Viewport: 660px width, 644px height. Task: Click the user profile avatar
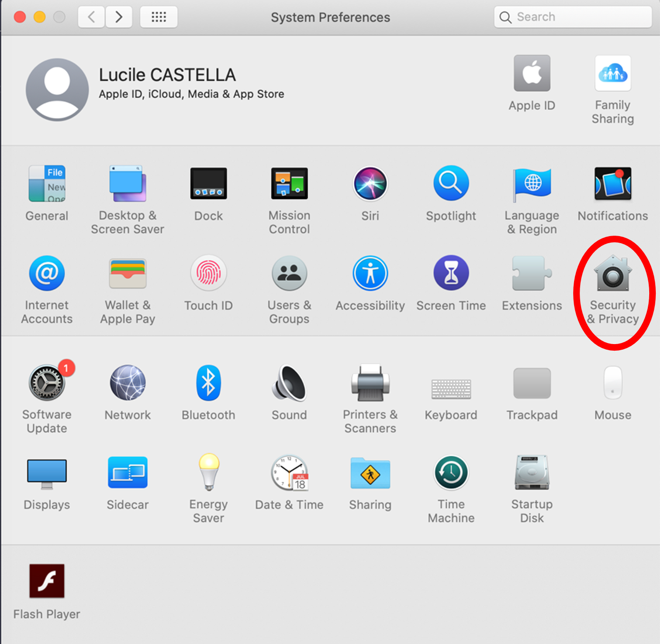(x=57, y=90)
